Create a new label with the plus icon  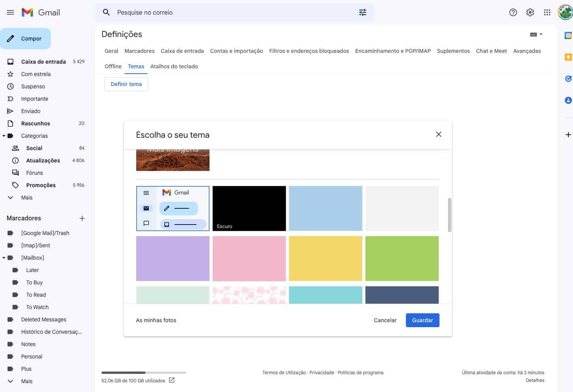82,218
